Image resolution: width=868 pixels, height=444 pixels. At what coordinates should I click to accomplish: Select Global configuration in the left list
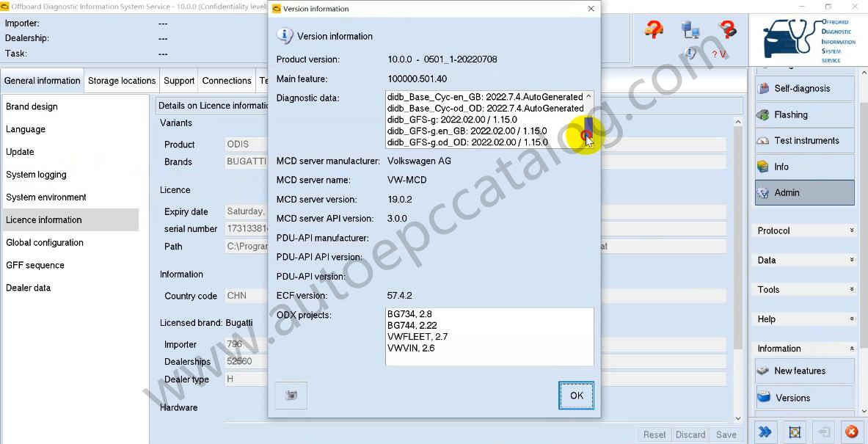tap(44, 242)
